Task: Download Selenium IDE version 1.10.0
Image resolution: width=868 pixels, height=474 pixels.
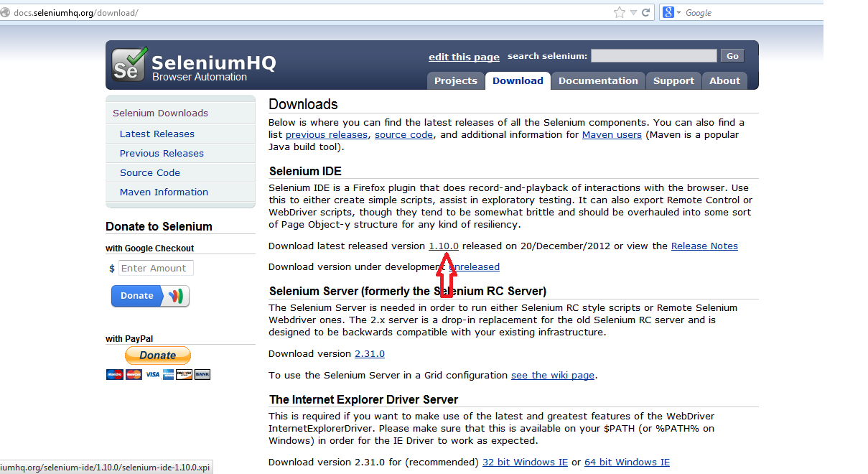Action: (444, 246)
